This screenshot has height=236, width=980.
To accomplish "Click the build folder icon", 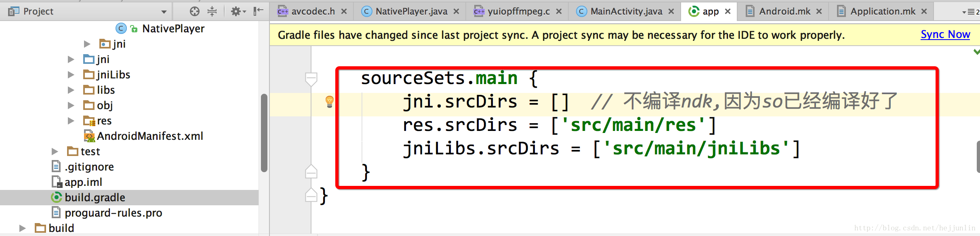I will coord(40,228).
